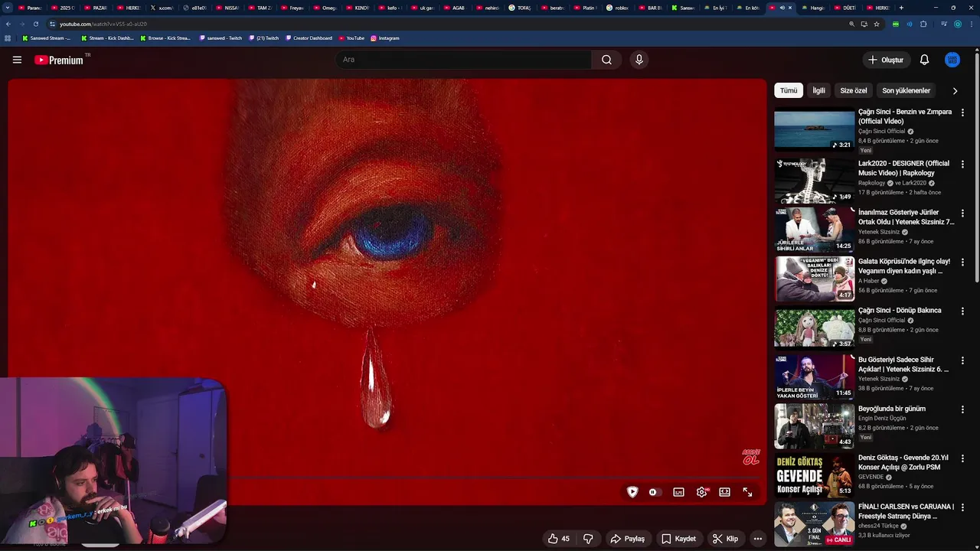Open options for Bu Gösteriyi Sadece Sihir video
Viewport: 980px width, 551px height.
click(x=962, y=360)
